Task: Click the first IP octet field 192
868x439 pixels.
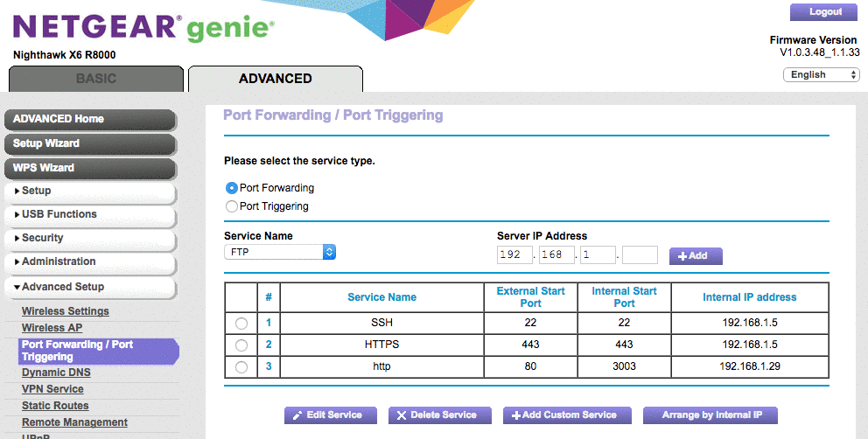Action: [514, 254]
